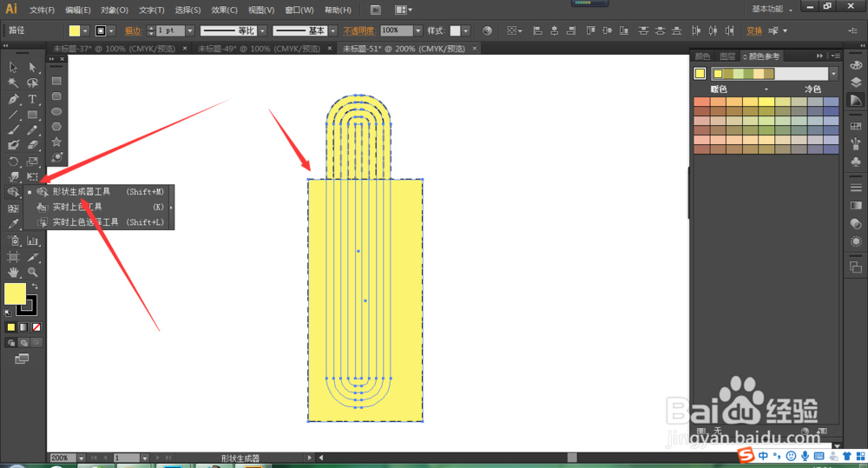Choose Star tool in floating shape panel
Image resolution: width=868 pixels, height=468 pixels.
(56, 142)
